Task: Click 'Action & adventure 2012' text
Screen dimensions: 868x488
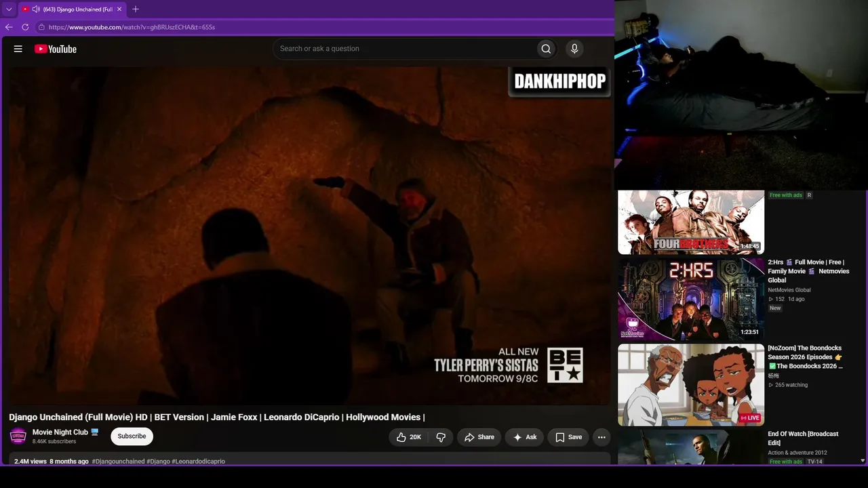Action: point(797,453)
